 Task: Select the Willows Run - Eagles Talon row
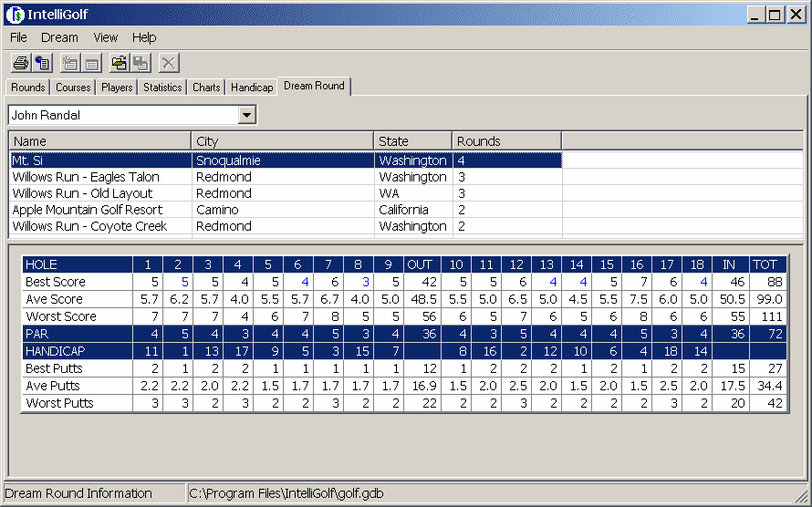[286, 177]
